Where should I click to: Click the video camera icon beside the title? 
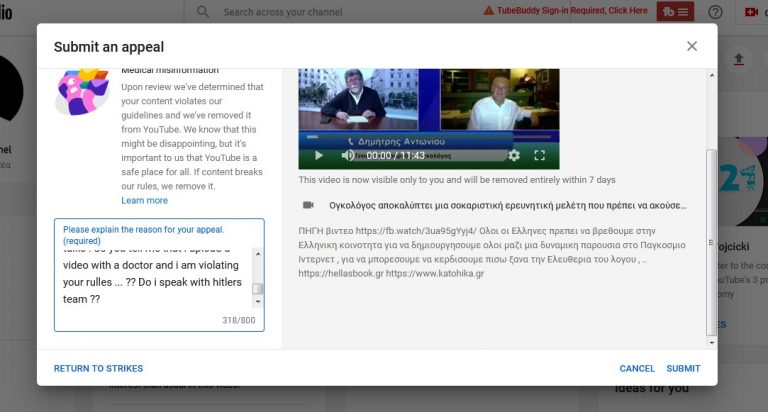pos(308,205)
